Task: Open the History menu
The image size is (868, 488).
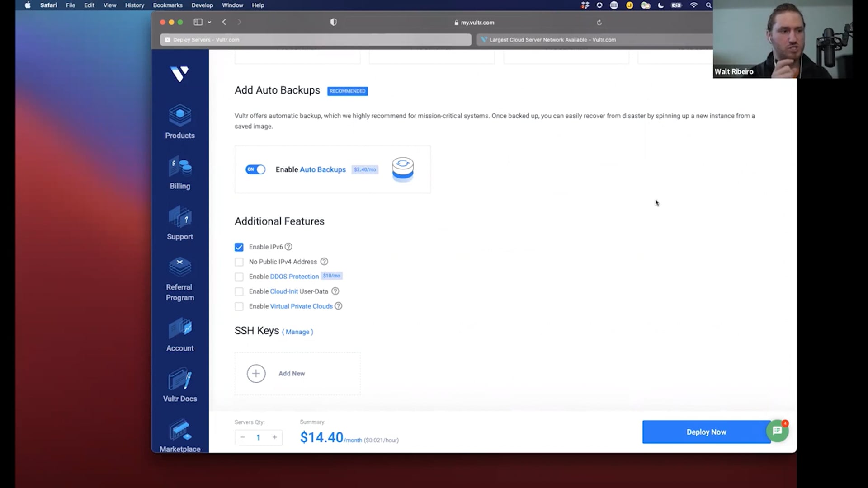Action: [x=134, y=5]
